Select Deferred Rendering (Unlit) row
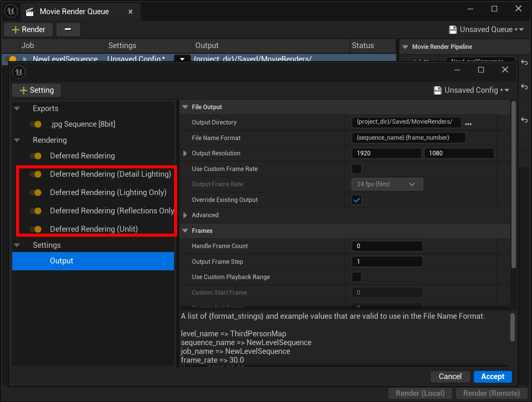The height and width of the screenshot is (402, 532). [x=94, y=229]
